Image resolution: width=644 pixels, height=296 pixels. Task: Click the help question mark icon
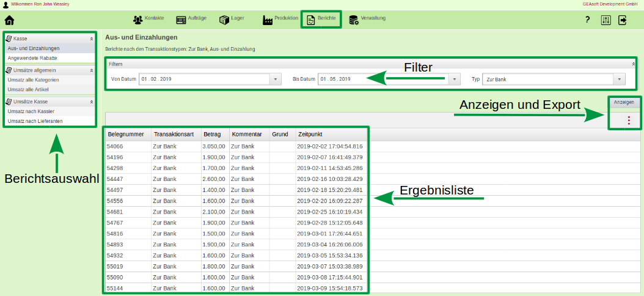(587, 20)
